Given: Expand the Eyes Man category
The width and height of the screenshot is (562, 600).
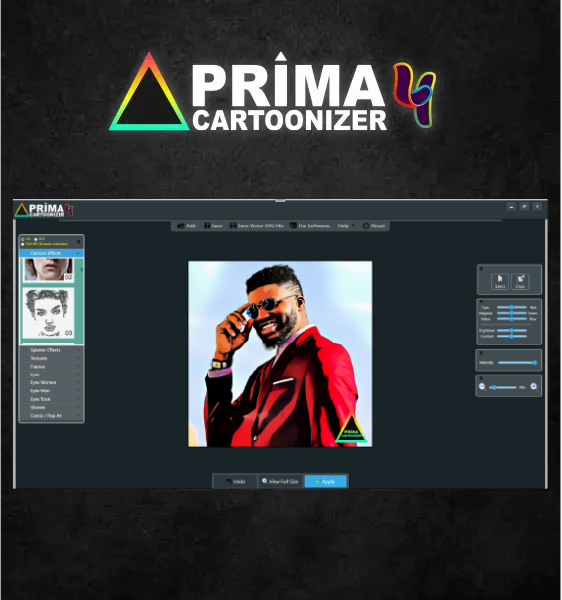Looking at the screenshot, I should click(x=52, y=391).
